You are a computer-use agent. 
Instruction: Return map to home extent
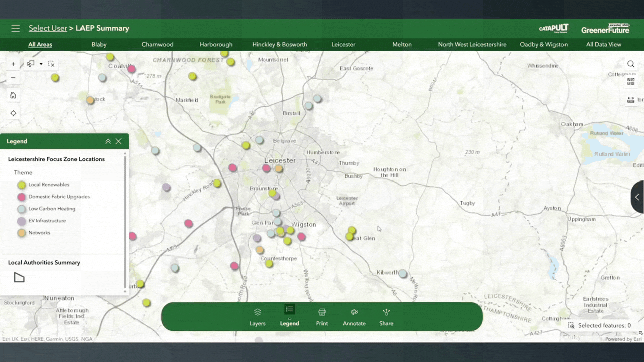click(13, 95)
